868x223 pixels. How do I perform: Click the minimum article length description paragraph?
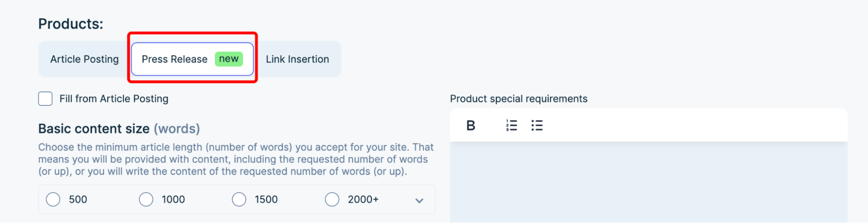click(236, 159)
